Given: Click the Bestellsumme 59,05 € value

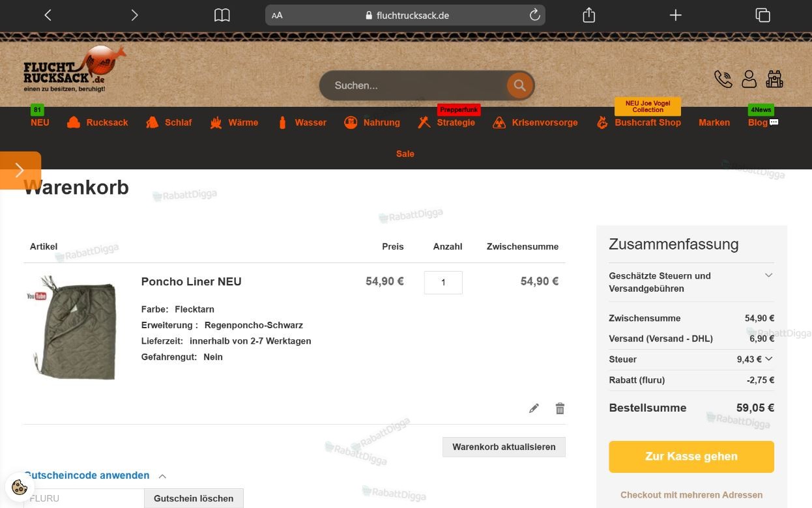Looking at the screenshot, I should point(755,408).
